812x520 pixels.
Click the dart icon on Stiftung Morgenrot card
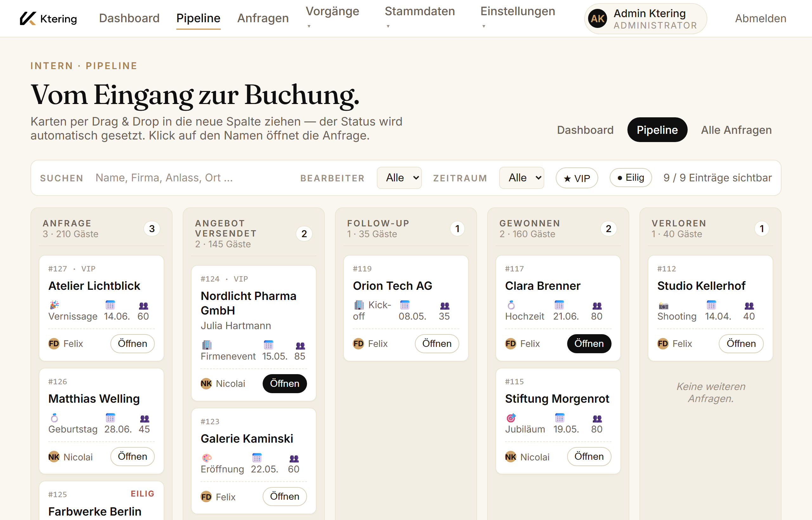click(511, 418)
